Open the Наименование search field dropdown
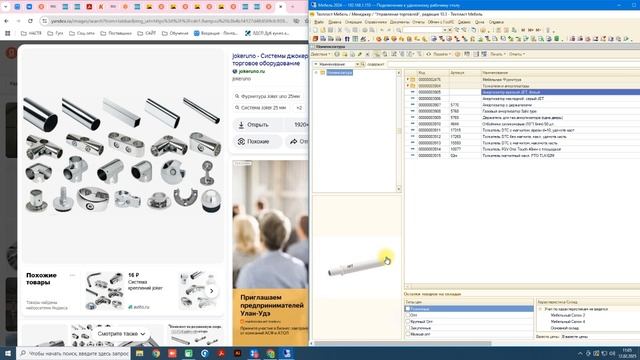Viewport: 640px width, 360px height. point(357,64)
